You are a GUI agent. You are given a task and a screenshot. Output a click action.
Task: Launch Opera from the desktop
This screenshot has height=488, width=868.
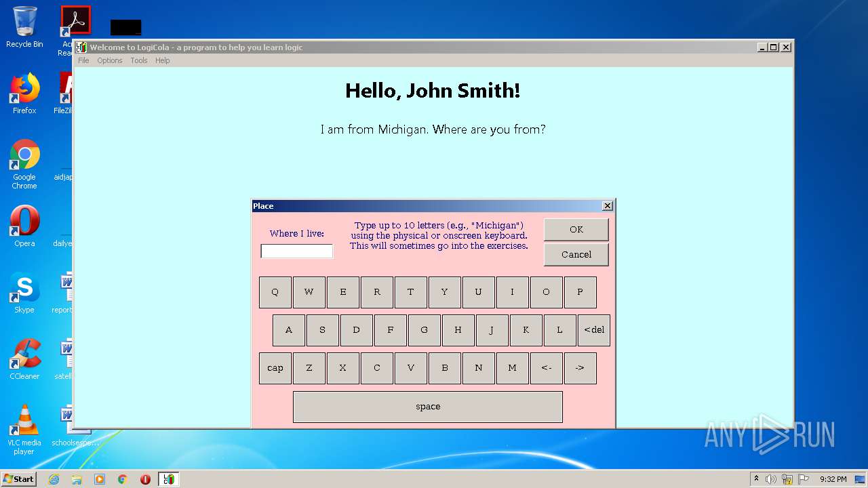click(24, 226)
